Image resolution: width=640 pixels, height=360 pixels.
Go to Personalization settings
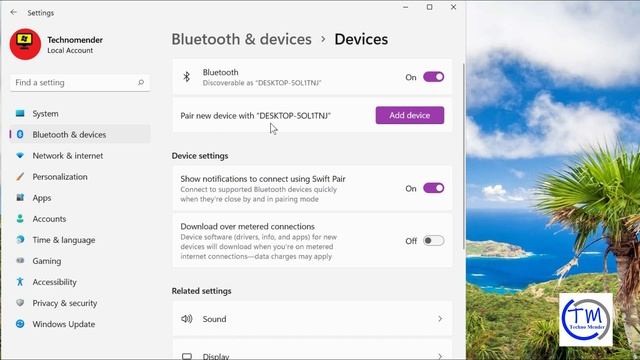point(80,177)
